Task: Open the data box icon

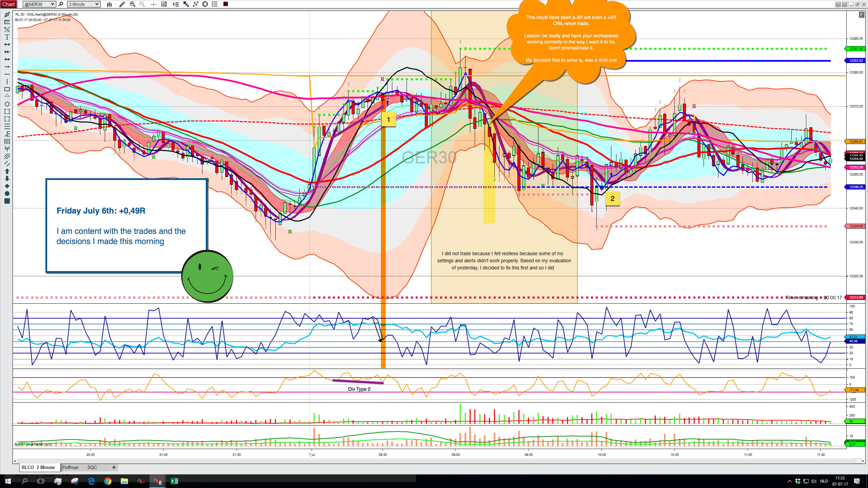Action: (x=164, y=4)
